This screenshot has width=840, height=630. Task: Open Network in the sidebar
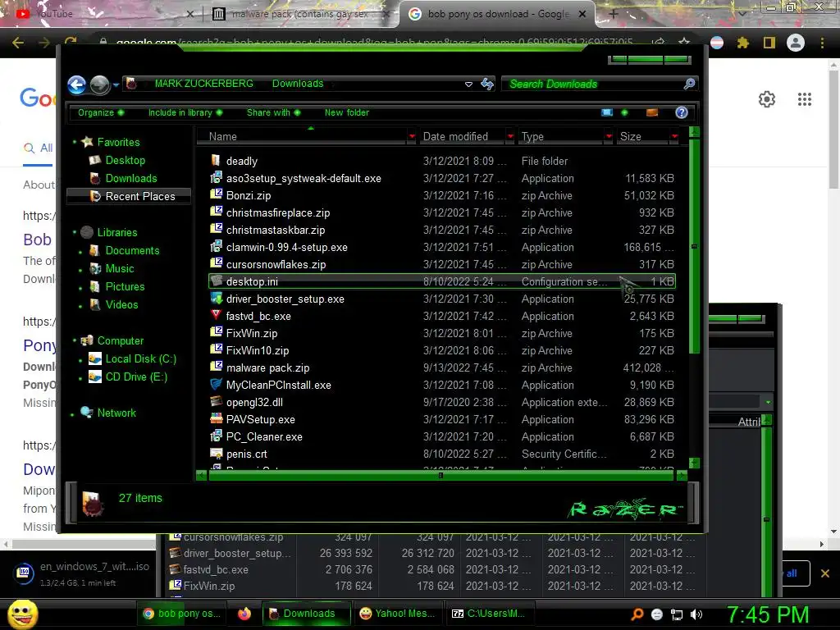(116, 413)
